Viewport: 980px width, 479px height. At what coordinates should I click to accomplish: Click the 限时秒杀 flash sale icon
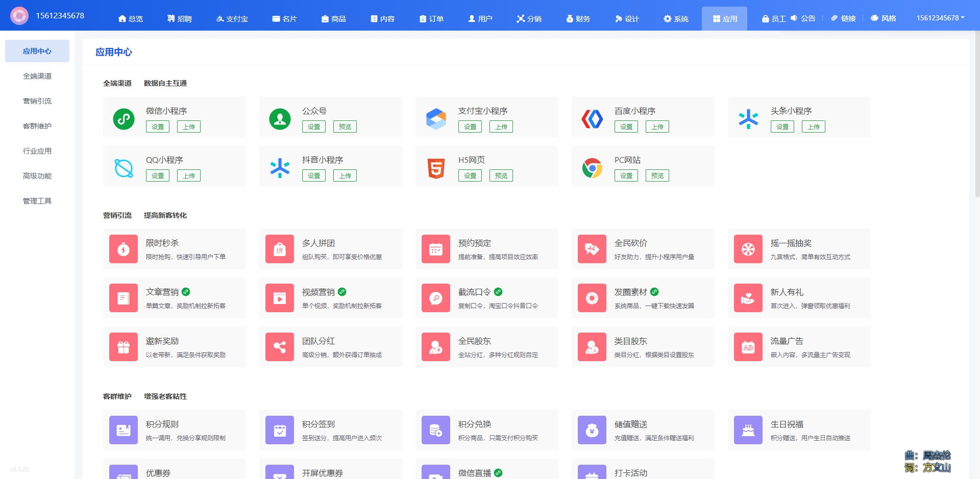tap(124, 249)
